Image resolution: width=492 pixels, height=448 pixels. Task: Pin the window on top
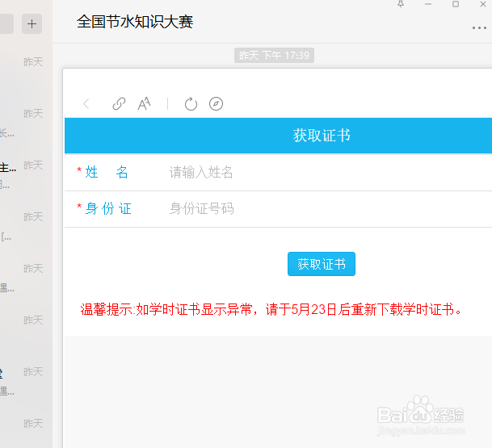click(401, 4)
